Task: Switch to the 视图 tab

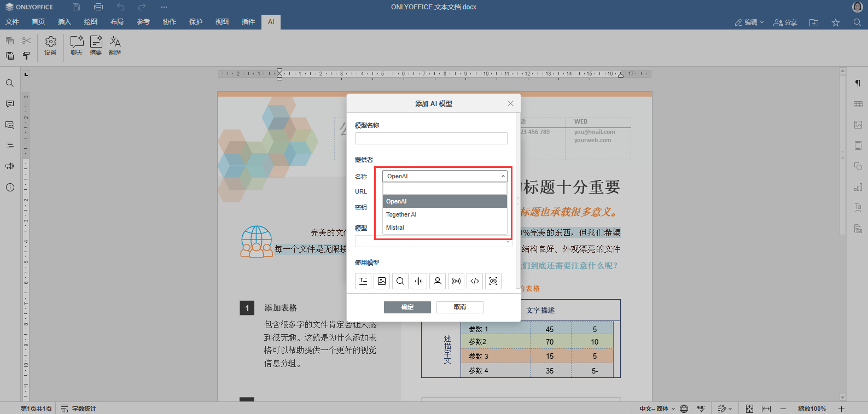Action: pos(222,22)
